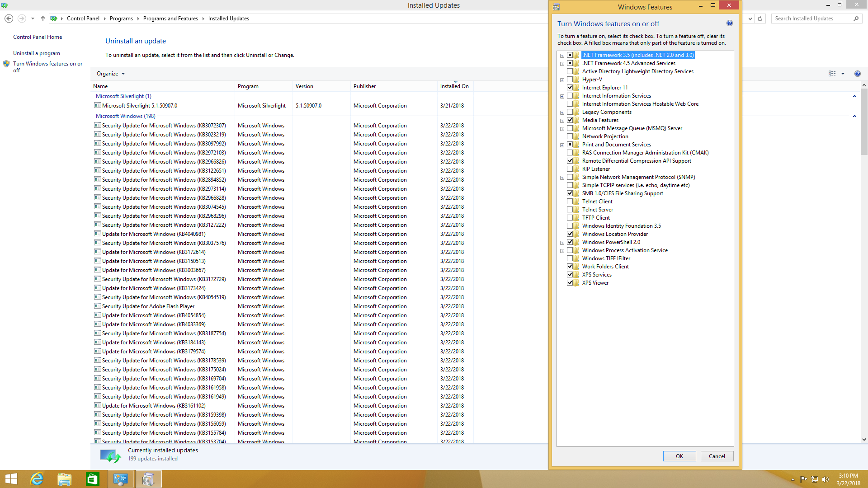Click the Forward arrow in Installed Updates
This screenshot has width=868, height=488.
[x=22, y=19]
